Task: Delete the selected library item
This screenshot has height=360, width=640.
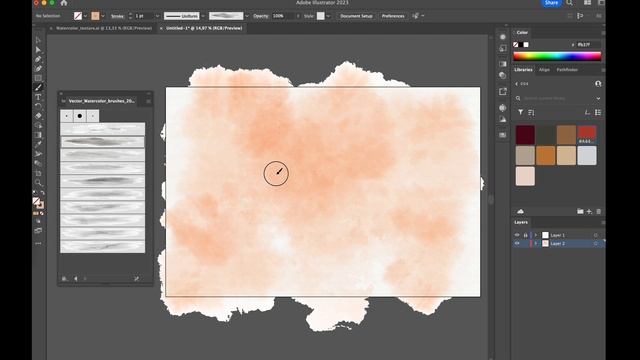Action: (599, 211)
